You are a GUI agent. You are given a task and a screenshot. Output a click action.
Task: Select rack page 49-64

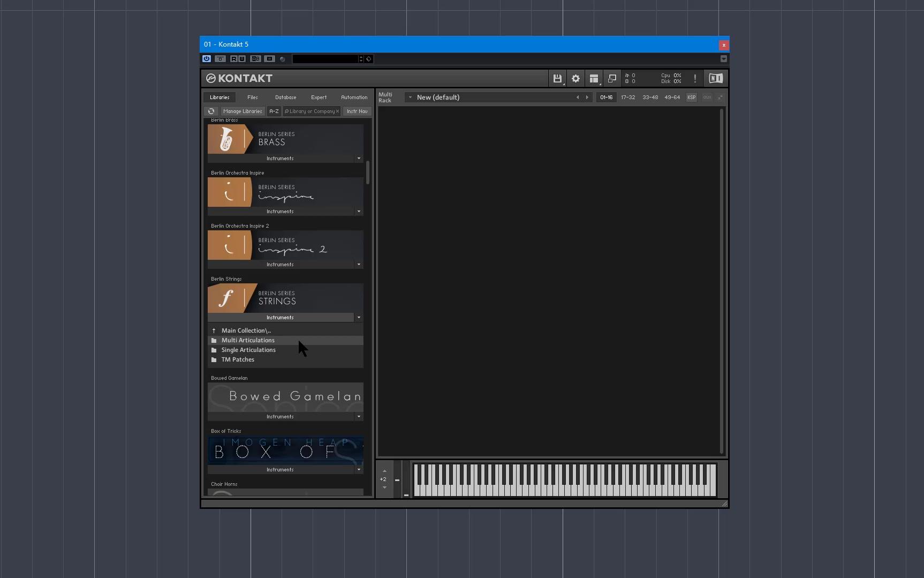(x=672, y=97)
